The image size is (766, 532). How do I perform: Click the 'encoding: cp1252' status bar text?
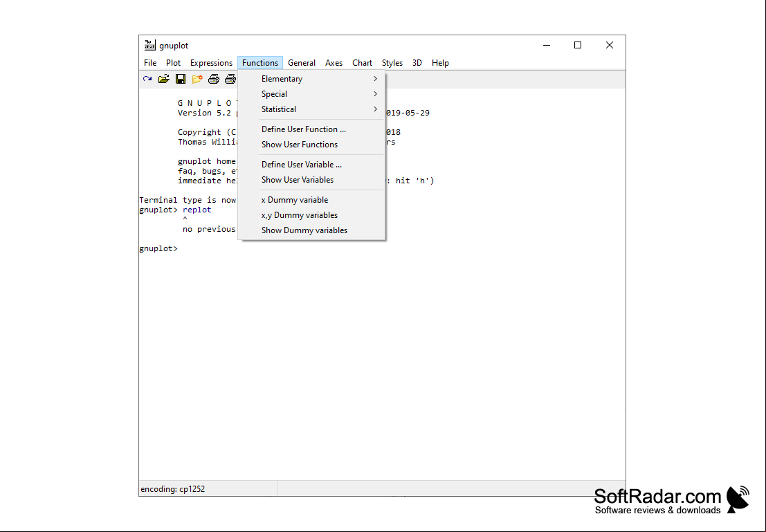click(172, 489)
